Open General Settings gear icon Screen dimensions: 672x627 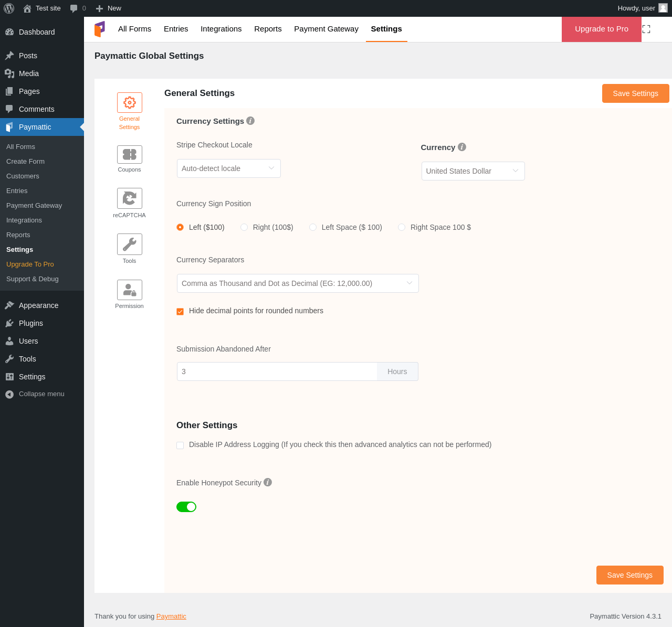(x=130, y=103)
